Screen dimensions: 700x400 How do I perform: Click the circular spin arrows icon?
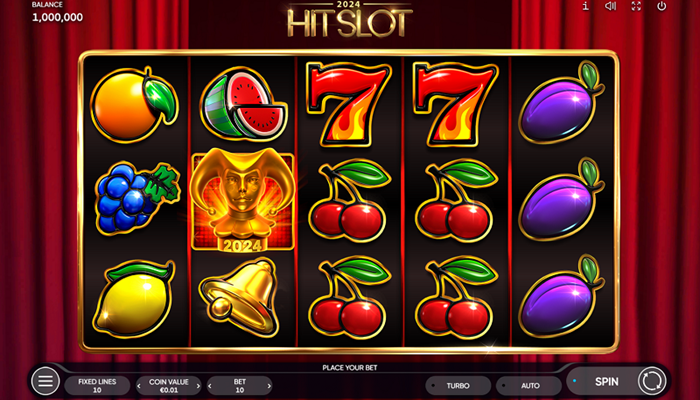[x=652, y=382]
